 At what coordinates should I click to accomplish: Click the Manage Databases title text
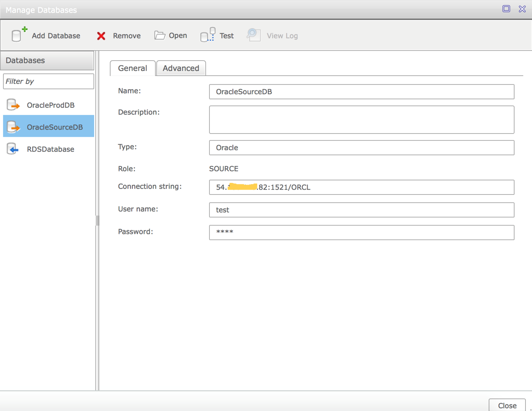41,10
